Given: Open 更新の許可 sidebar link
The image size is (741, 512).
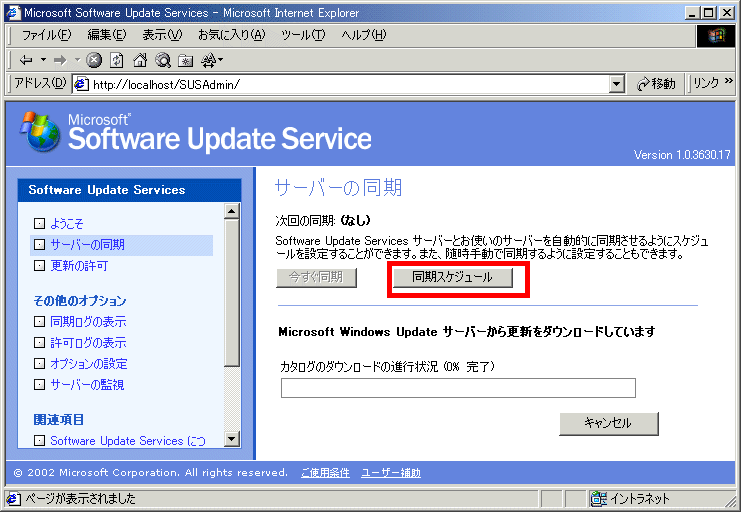Looking at the screenshot, I should coord(79,266).
